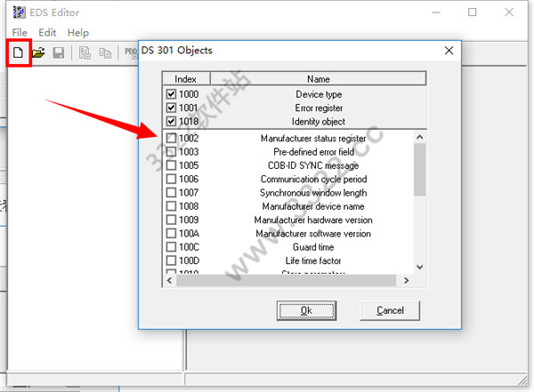This screenshot has height=392, width=534.
Task: Select the 1007 Synchronous window length checkbox
Action: [x=171, y=193]
